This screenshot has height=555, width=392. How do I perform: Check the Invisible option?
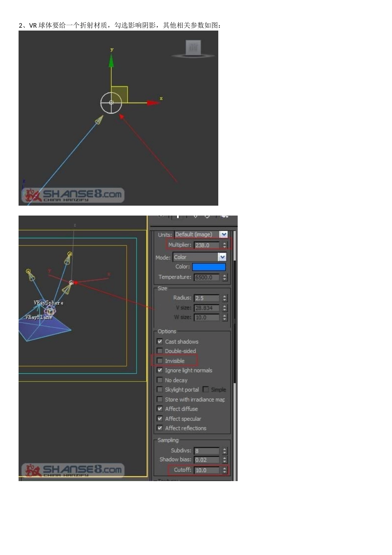160,361
